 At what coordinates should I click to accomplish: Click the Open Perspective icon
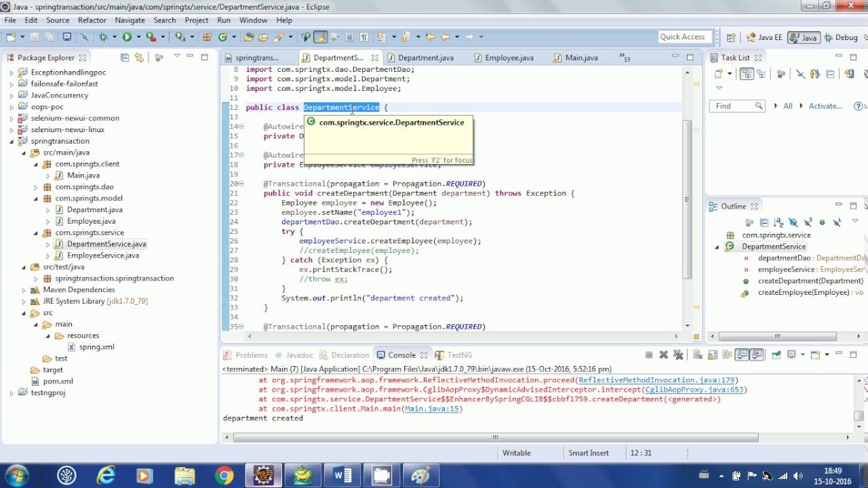730,38
